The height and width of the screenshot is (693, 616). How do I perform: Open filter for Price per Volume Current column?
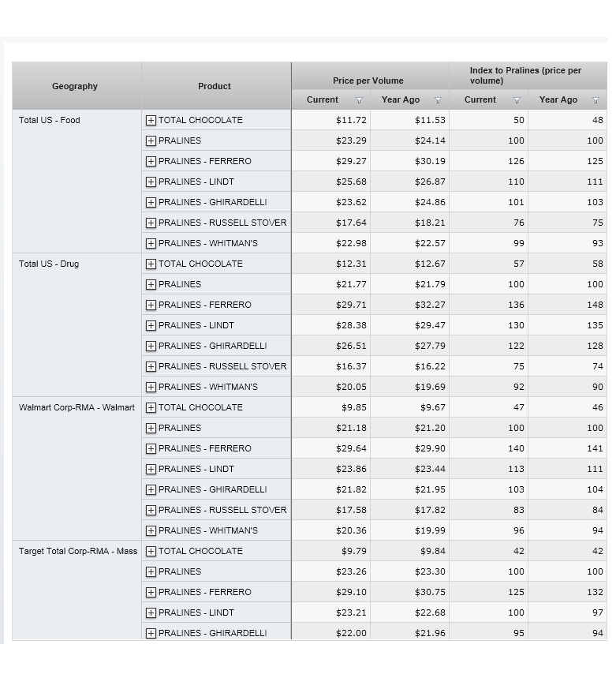click(360, 100)
